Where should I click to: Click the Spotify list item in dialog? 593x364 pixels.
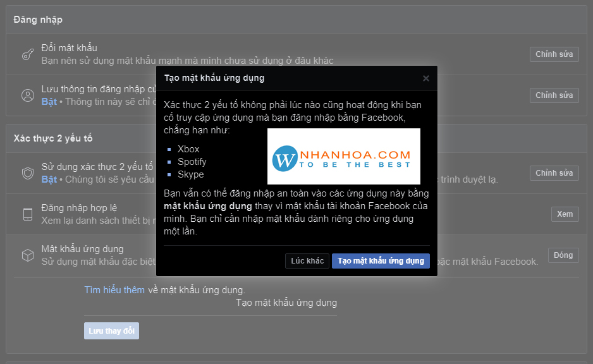click(192, 162)
